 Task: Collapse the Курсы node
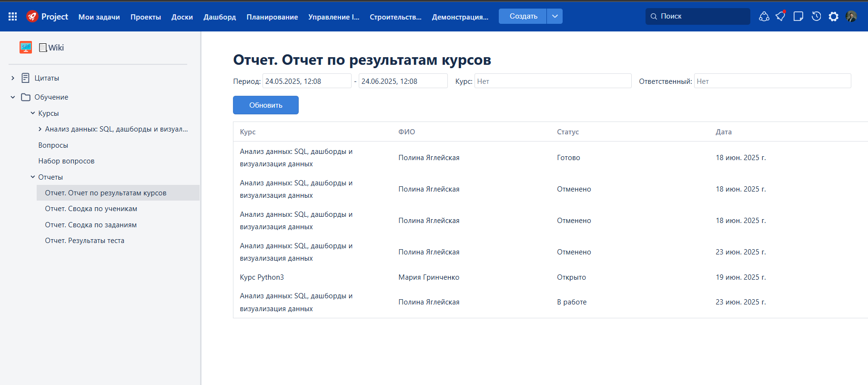pos(33,113)
